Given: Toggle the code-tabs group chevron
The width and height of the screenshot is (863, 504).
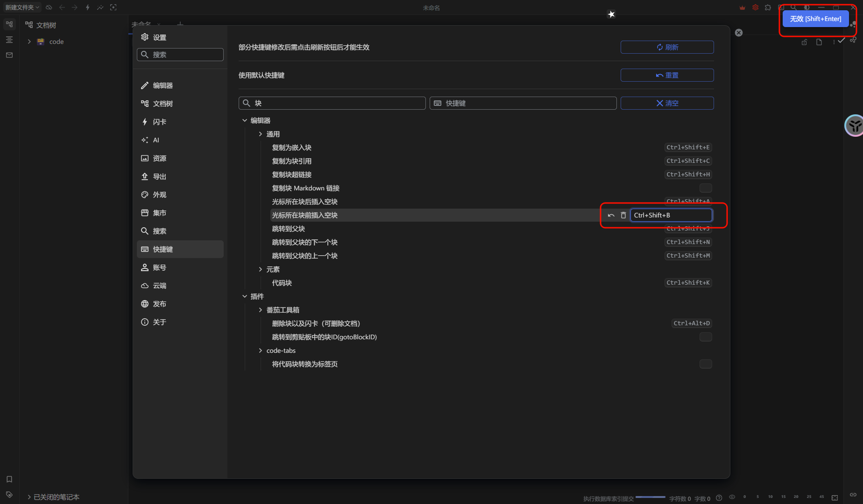Looking at the screenshot, I should [x=261, y=350].
